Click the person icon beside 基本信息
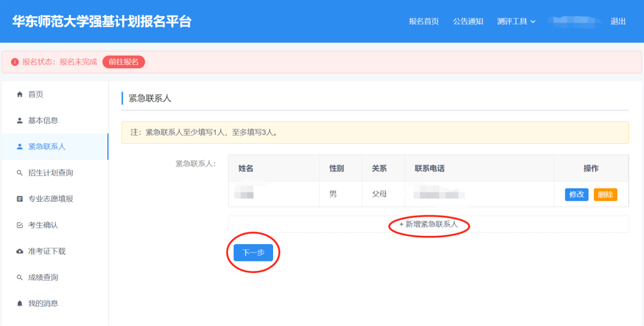 click(x=20, y=121)
